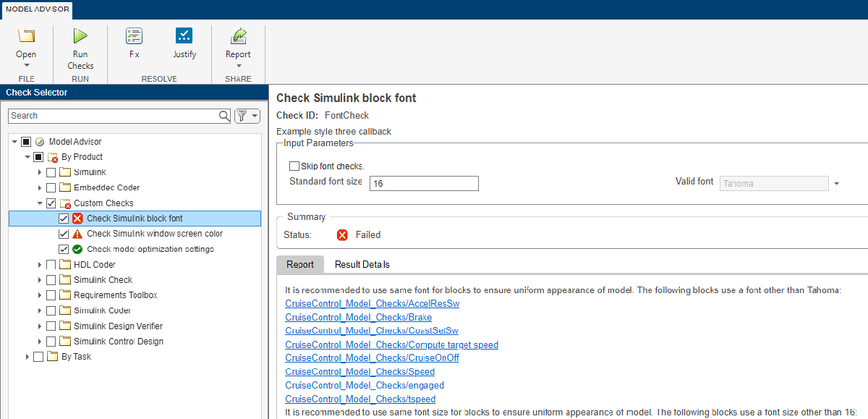The width and height of the screenshot is (868, 419).
Task: Select the HDL Coder tree folder
Action: tap(94, 265)
